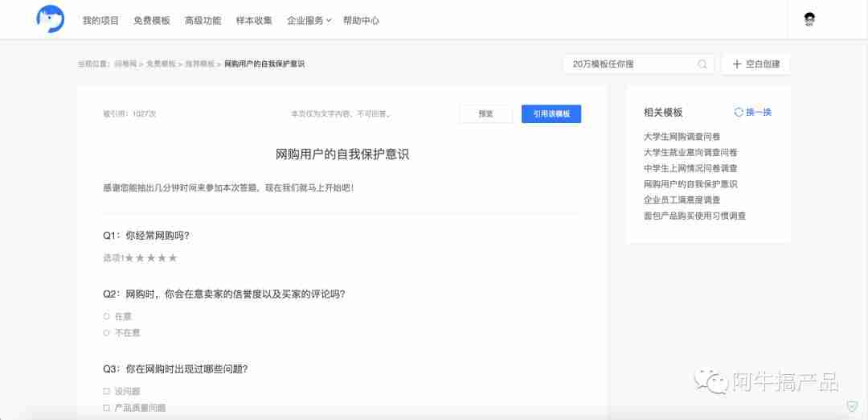Rate Q1 with the first star
Image resolution: width=868 pixels, height=420 pixels.
pos(129,257)
